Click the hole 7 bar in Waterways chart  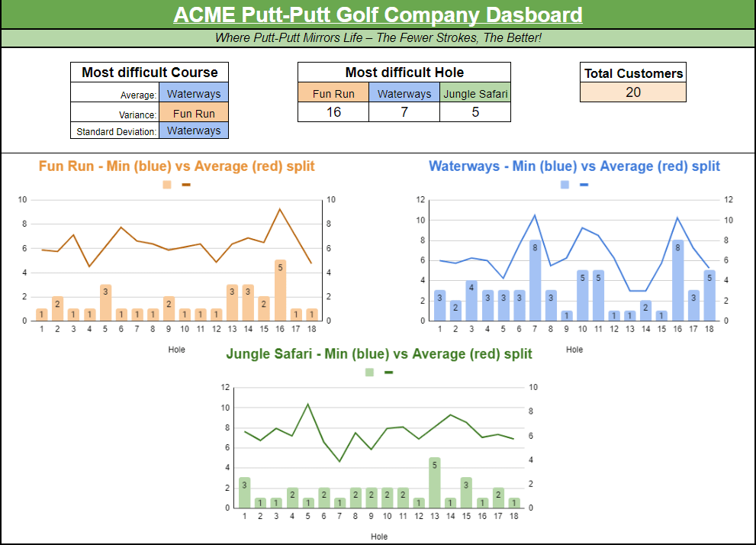[535, 281]
